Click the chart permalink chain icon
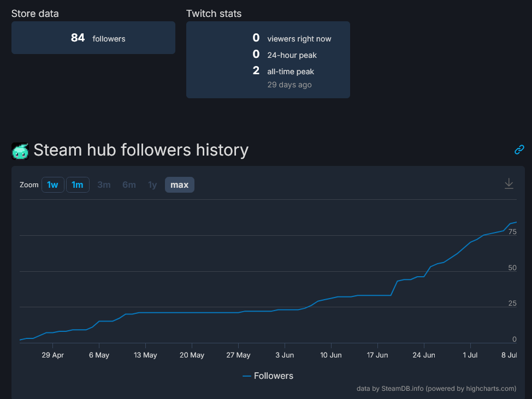This screenshot has width=532, height=399. pos(519,150)
